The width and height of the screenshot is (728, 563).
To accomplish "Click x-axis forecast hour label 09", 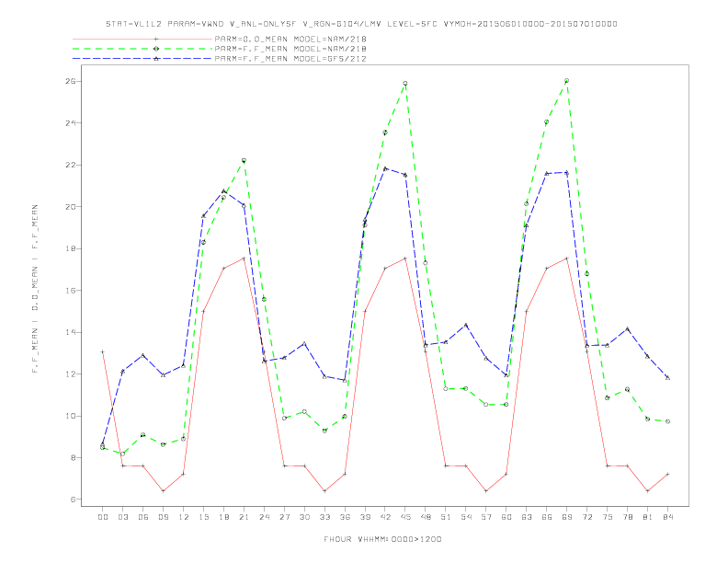I will point(163,517).
